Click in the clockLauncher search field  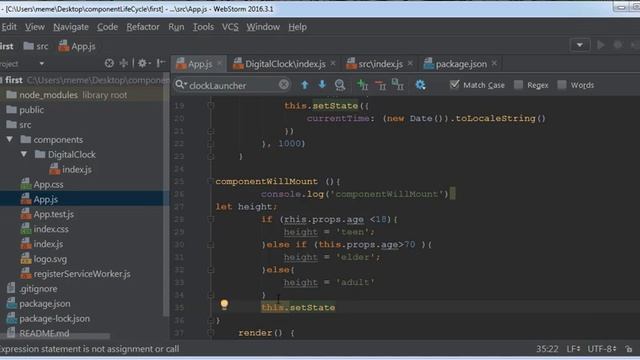click(232, 85)
